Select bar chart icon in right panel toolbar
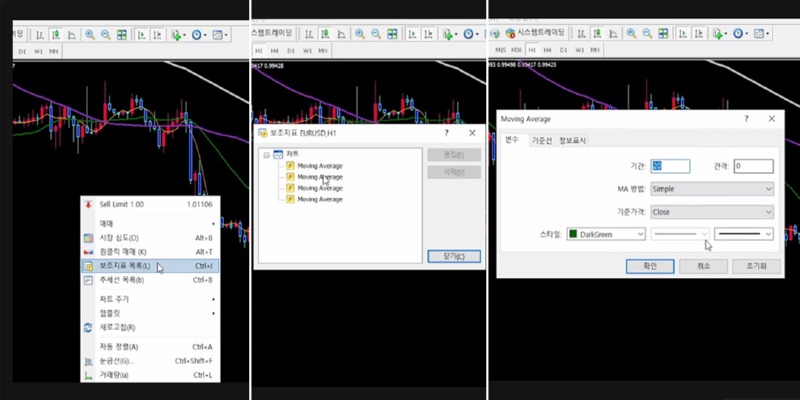The image size is (800, 400). (581, 34)
